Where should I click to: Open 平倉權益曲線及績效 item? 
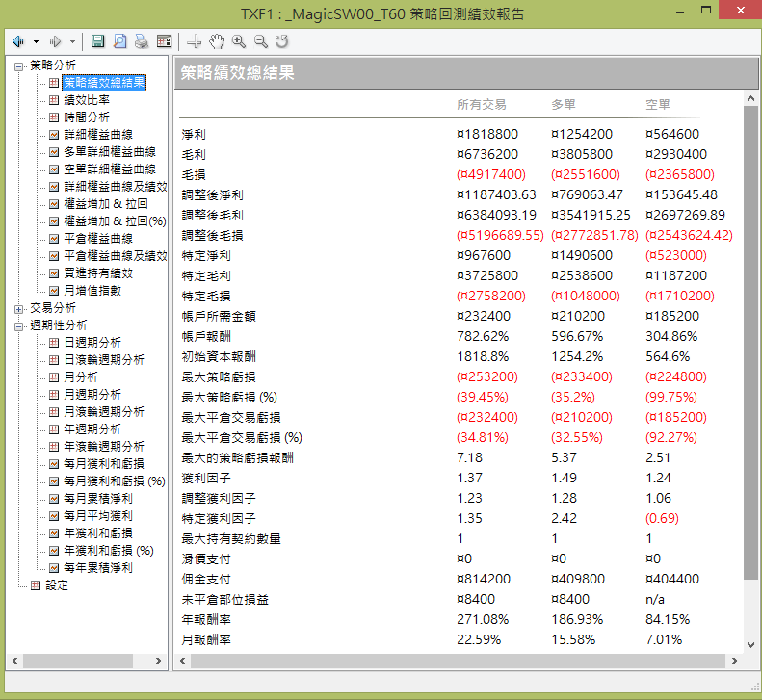116,256
